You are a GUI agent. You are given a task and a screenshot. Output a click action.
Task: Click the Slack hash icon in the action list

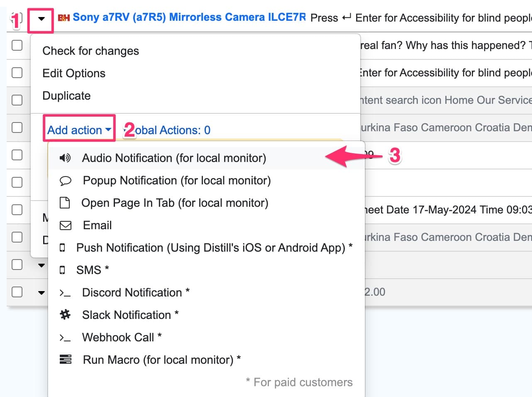[x=65, y=315]
